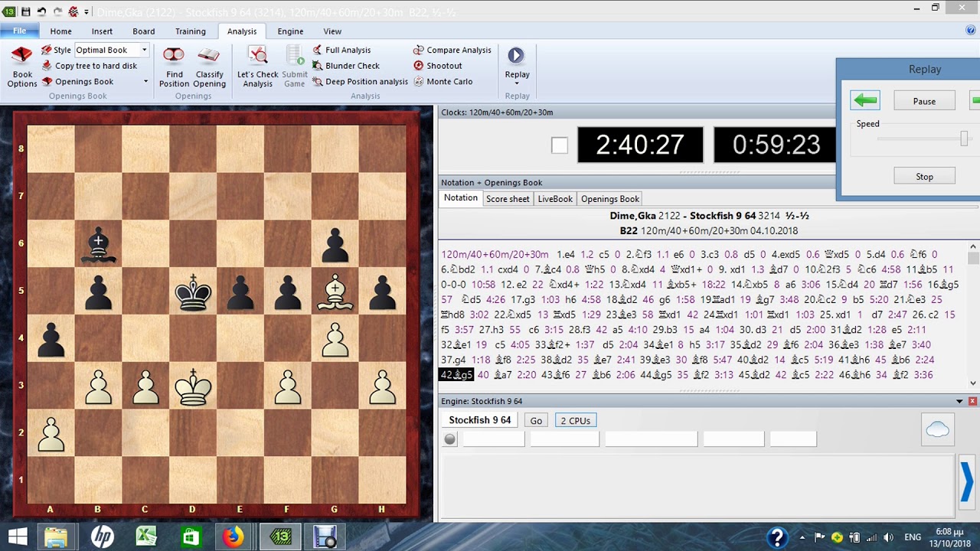Select the Openings Book notation tab
This screenshot has width=980, height=551.
pyautogui.click(x=609, y=199)
